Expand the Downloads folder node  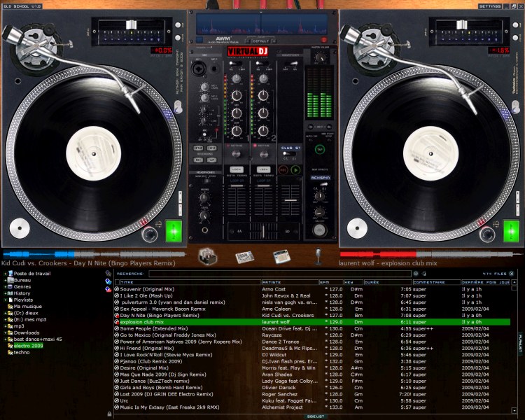point(6,333)
